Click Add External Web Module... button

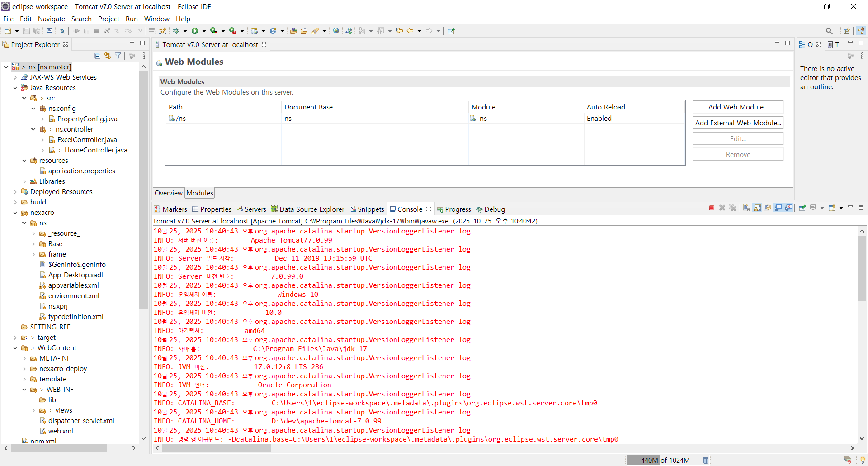click(x=738, y=123)
